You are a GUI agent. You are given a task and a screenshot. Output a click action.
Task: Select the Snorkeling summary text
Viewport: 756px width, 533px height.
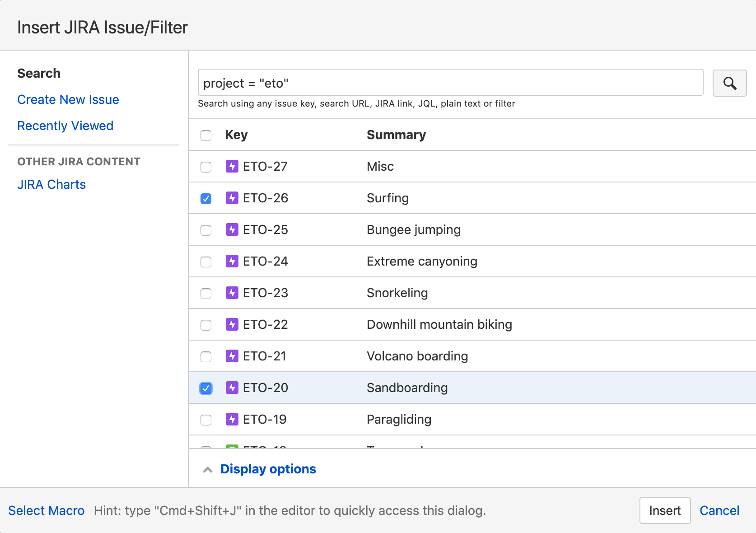tap(397, 293)
